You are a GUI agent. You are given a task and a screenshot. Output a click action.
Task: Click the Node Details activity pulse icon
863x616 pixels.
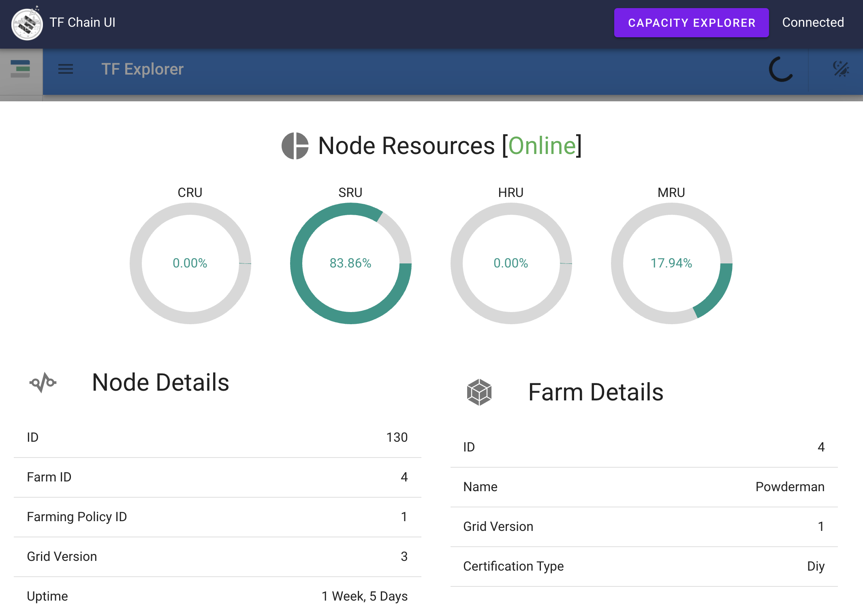coord(43,382)
